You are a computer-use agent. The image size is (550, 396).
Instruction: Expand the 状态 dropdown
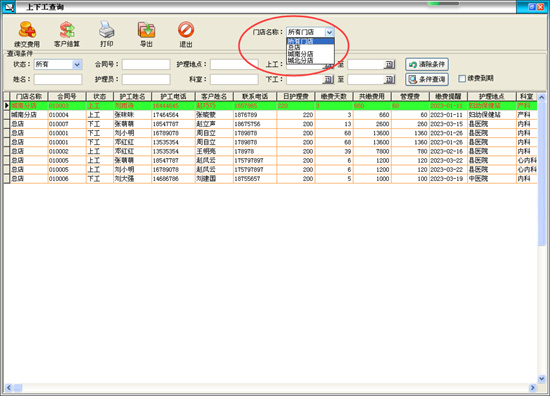tap(77, 64)
